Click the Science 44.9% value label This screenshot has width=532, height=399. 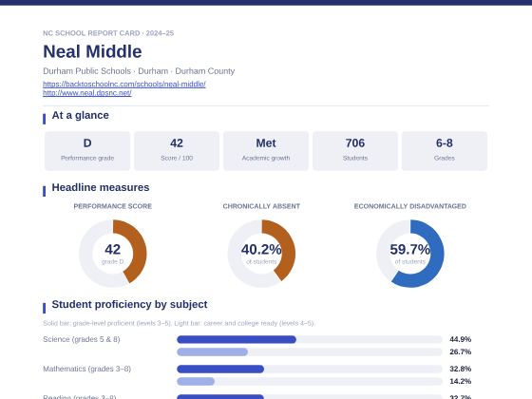point(461,339)
